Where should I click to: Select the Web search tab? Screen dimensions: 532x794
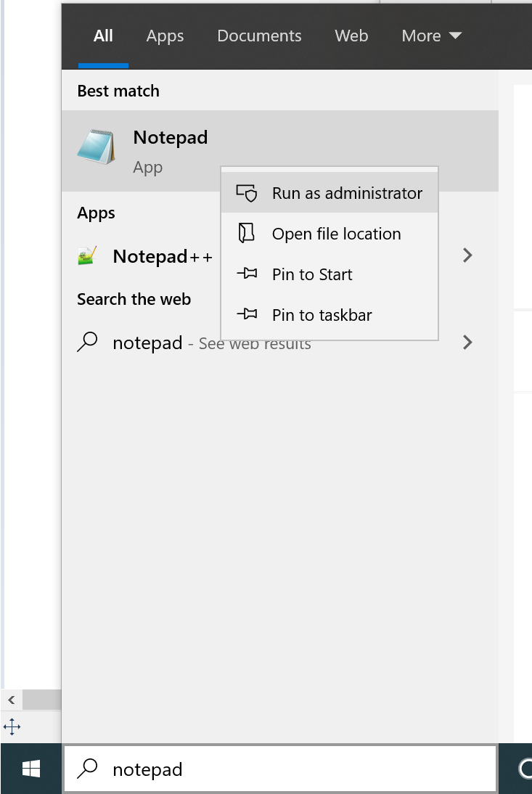[351, 36]
